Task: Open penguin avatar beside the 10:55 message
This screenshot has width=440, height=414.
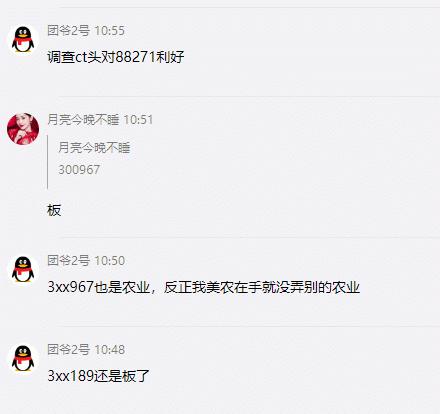Action: coord(23,39)
